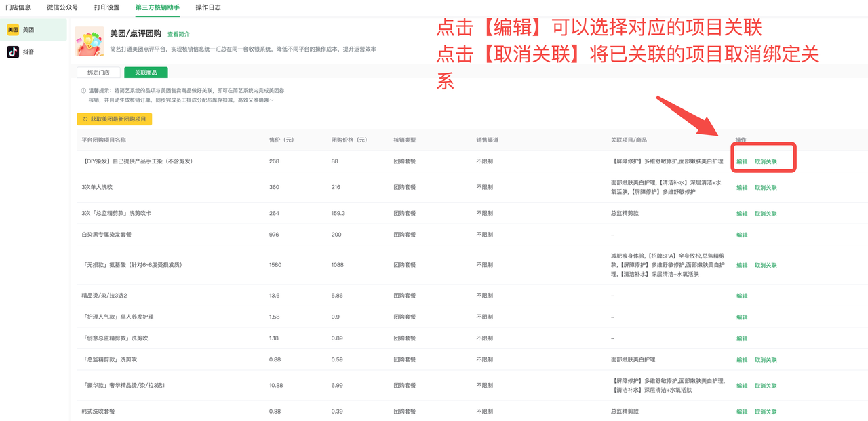Select the 关联商品 sub-tab
The height and width of the screenshot is (421, 868).
tap(146, 73)
